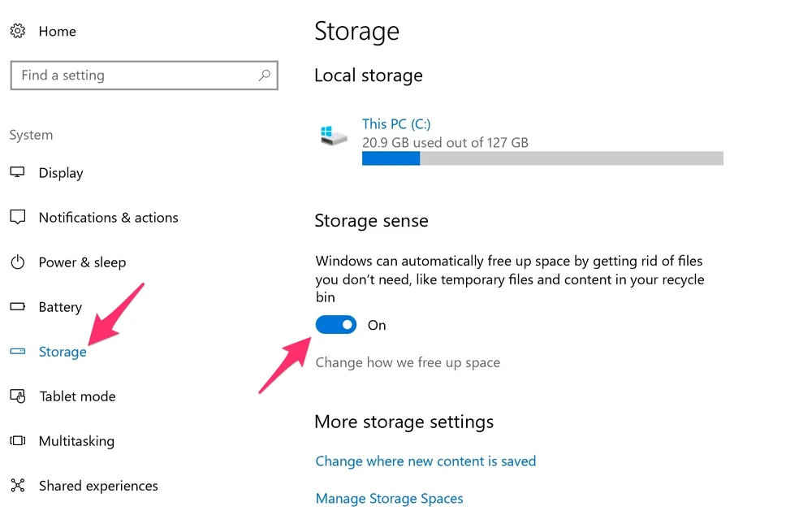Click the Shared experiences icon

click(17, 486)
